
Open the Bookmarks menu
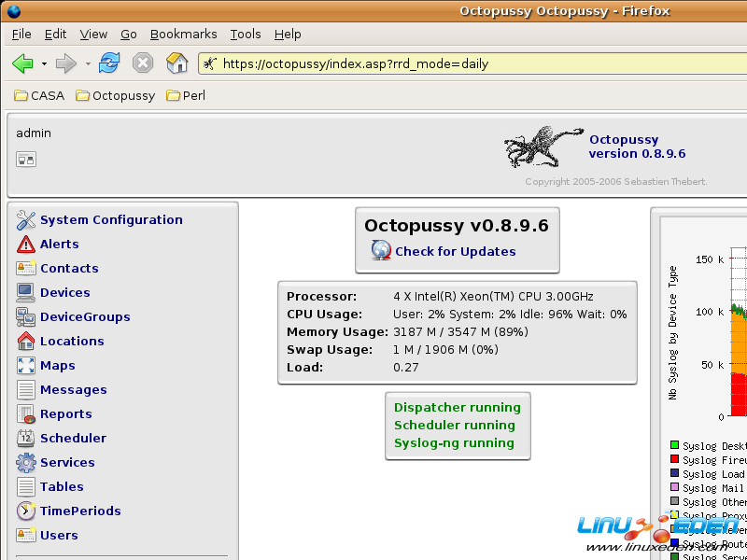click(183, 34)
